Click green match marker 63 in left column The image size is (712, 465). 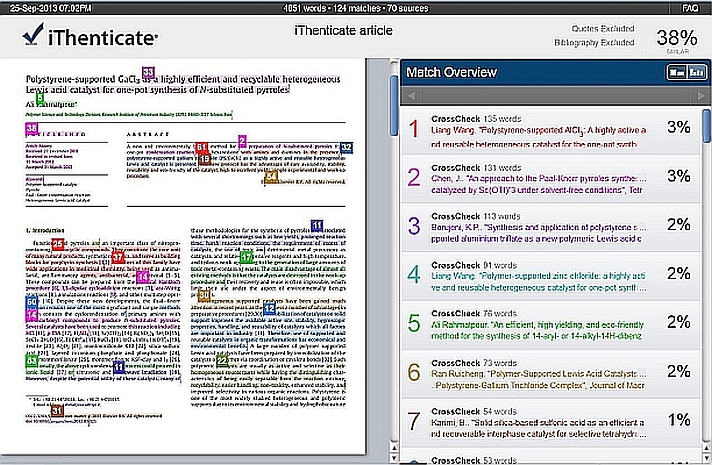coord(31,361)
